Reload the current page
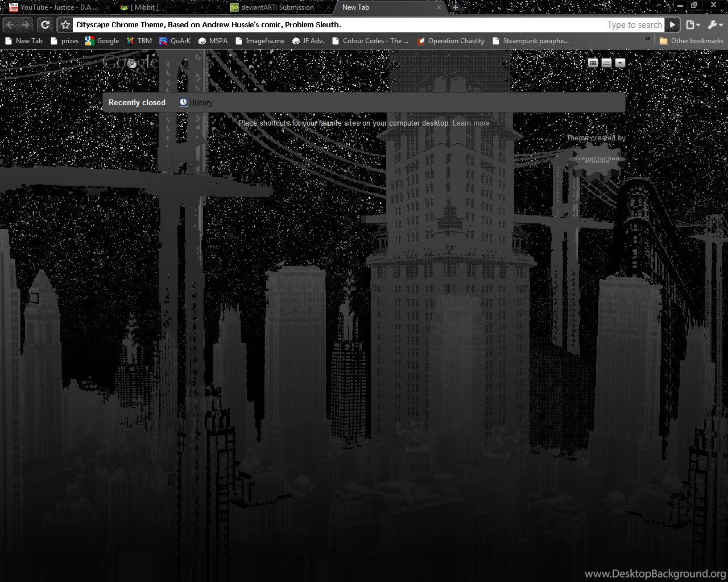The height and width of the screenshot is (582, 728). pos(45,24)
